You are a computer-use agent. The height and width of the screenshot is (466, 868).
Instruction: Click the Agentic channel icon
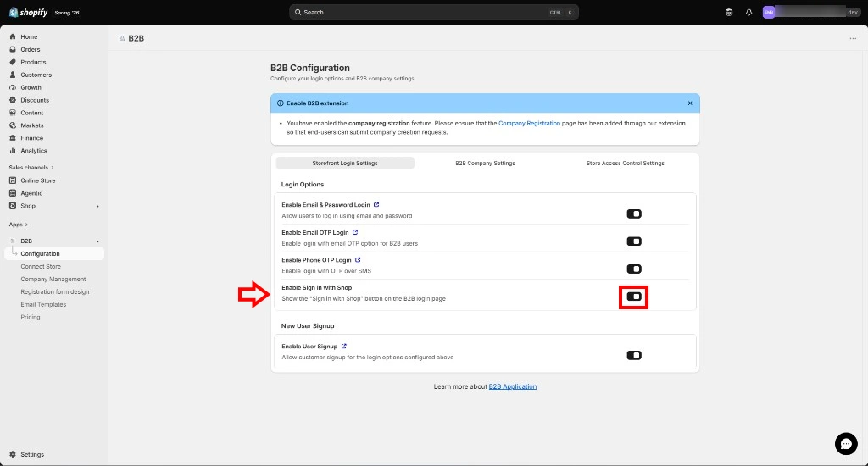(13, 193)
